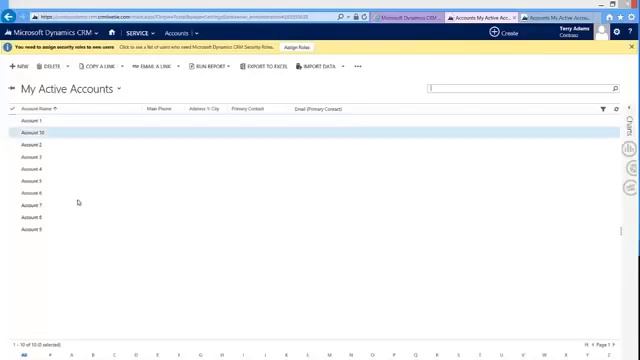This screenshot has width=640, height=360.
Task: Switch to second Accounts My Active browser tab
Action: click(557, 18)
